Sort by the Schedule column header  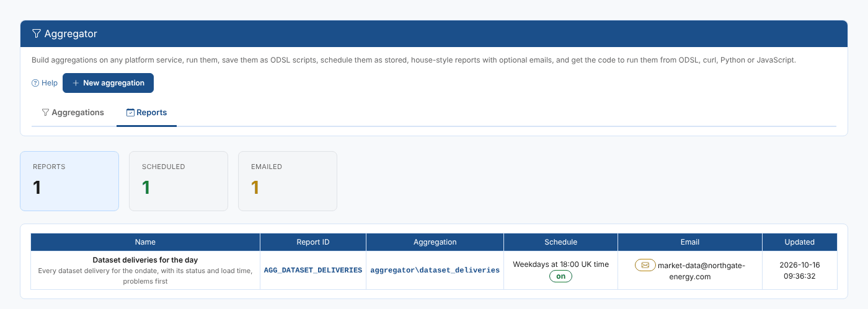click(x=560, y=242)
